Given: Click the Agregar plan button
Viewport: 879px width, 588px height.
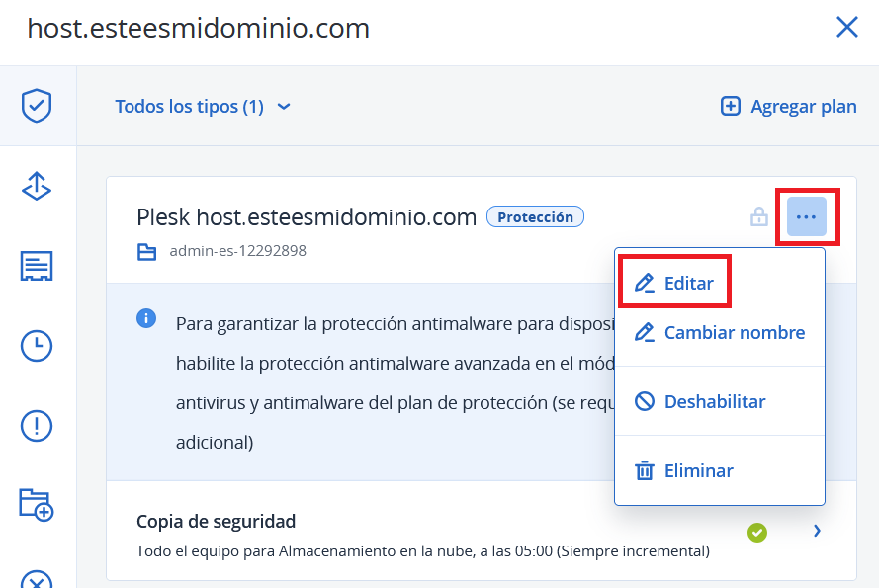Looking at the screenshot, I should click(788, 106).
